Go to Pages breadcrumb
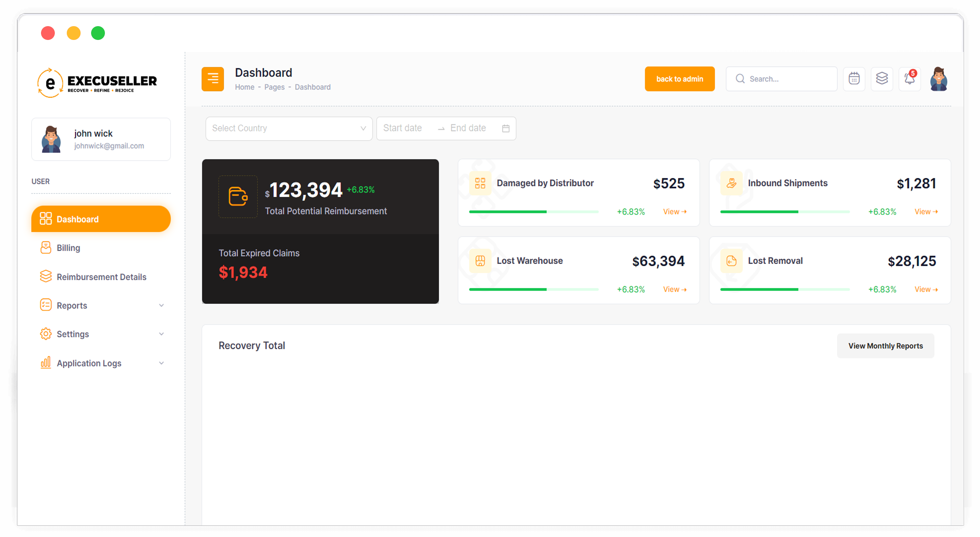Viewport: 980px width, 537px height. 274,87
